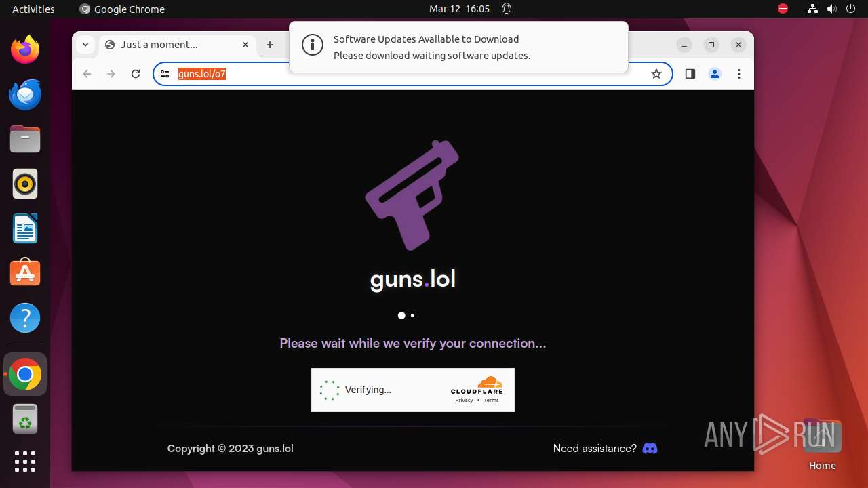
Task: Expand the tab search dropdown arrow
Action: [x=85, y=45]
